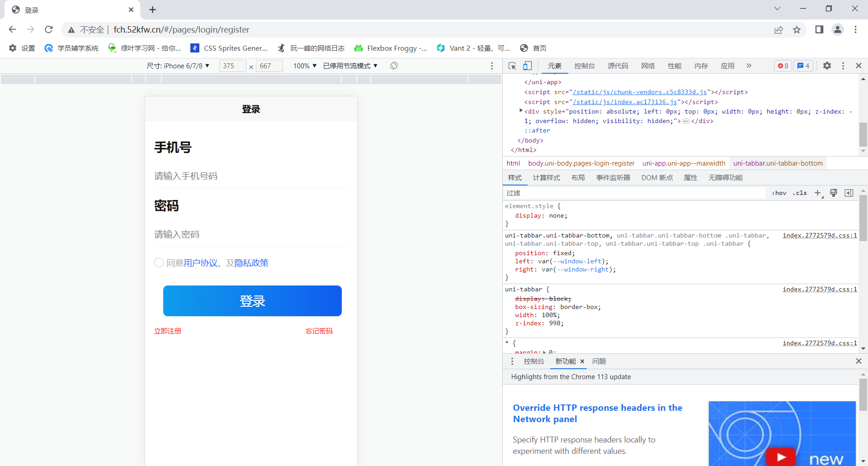
Task: Click the password input field
Action: coord(251,234)
